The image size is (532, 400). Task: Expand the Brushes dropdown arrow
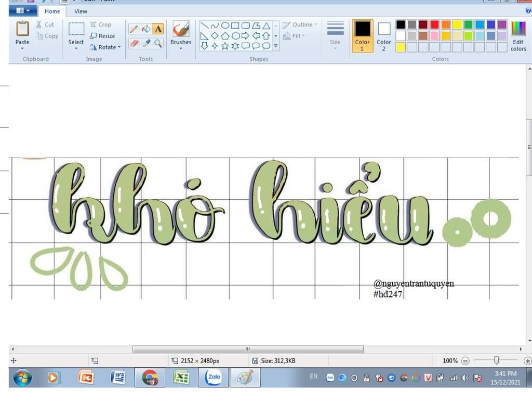click(181, 48)
